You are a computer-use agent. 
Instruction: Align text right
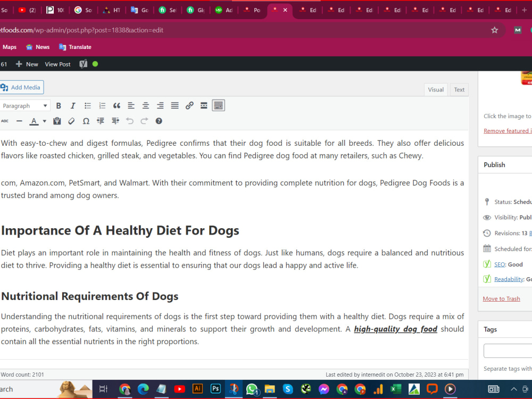160,106
